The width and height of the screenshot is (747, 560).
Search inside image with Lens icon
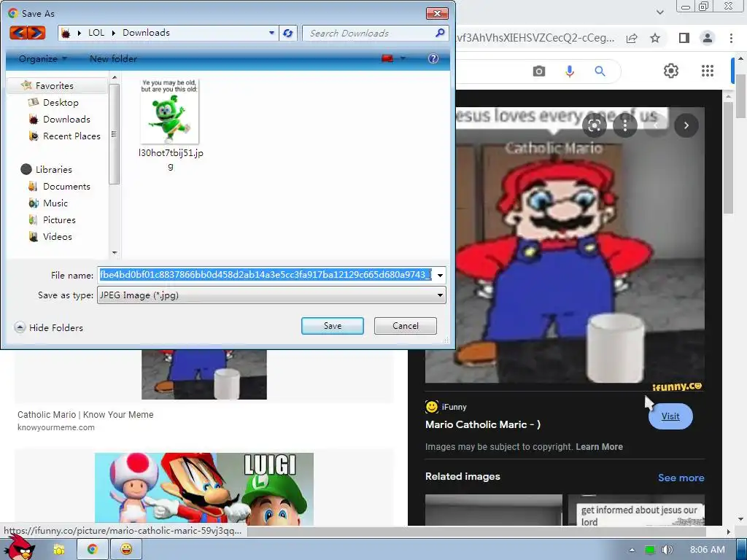click(x=594, y=125)
